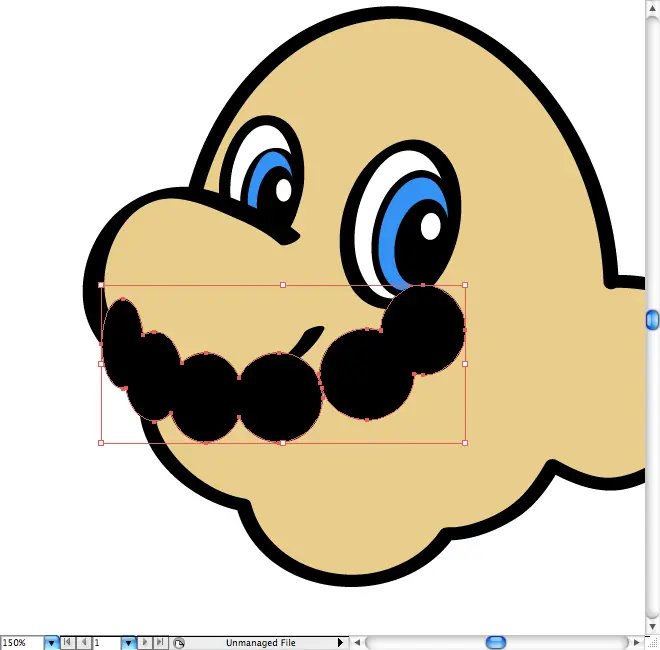Viewport: 660px width, 650px height.
Task: Expand the status bar popup arrow
Action: (x=340, y=642)
